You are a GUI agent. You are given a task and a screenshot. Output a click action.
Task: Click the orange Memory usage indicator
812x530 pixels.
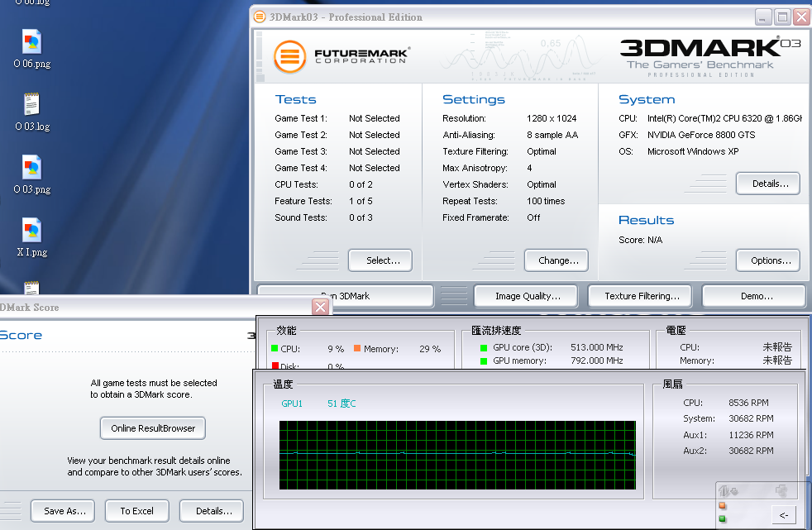click(x=357, y=349)
